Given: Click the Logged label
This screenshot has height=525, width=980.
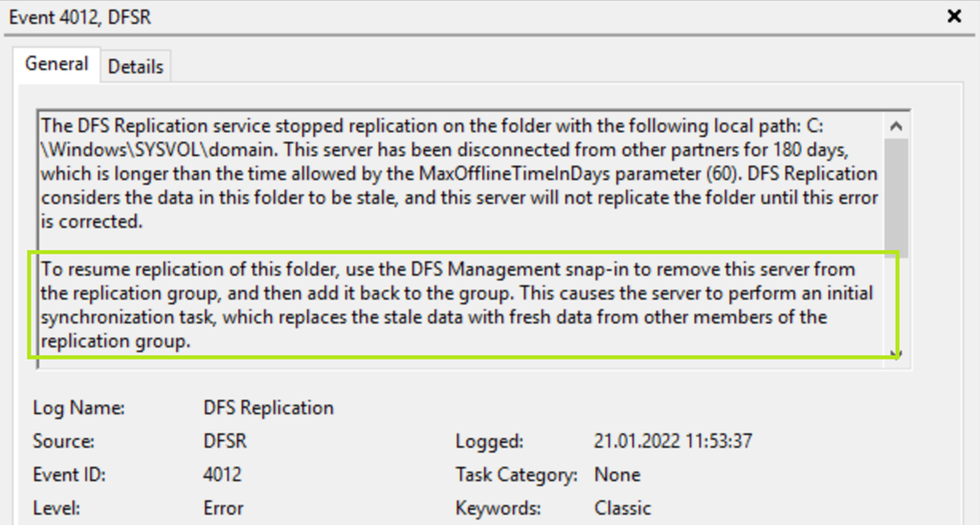Looking at the screenshot, I should click(x=490, y=442).
